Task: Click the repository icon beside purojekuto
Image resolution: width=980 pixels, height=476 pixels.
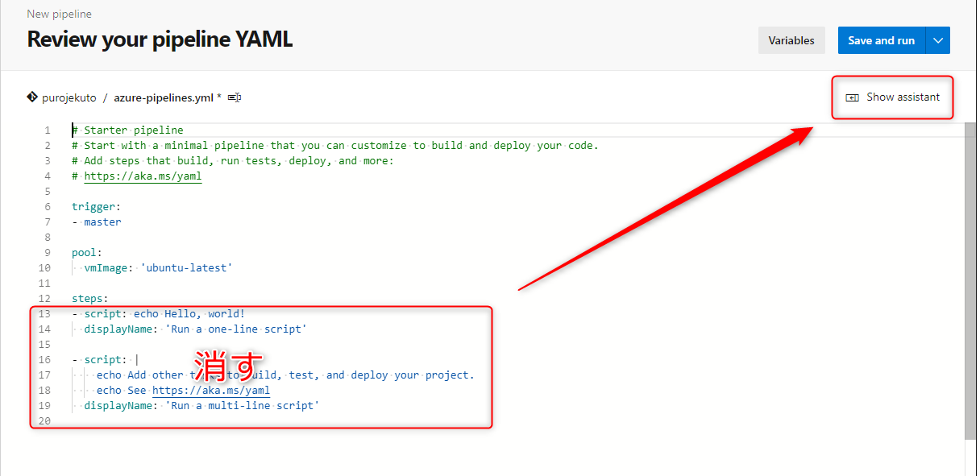Action: (32, 97)
